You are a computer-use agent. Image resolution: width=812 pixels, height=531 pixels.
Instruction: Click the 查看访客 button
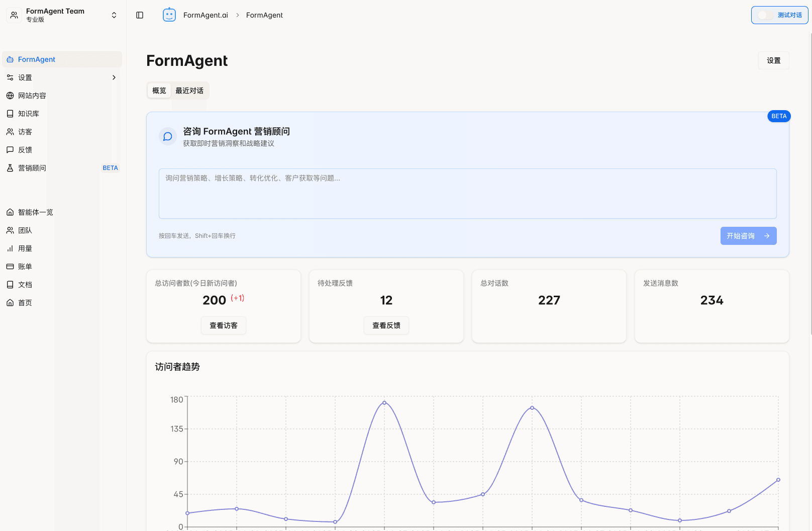point(224,325)
